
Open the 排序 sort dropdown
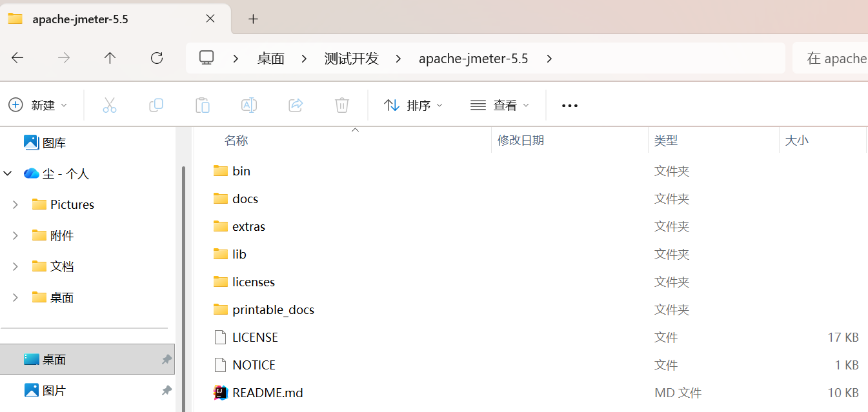pyautogui.click(x=413, y=105)
